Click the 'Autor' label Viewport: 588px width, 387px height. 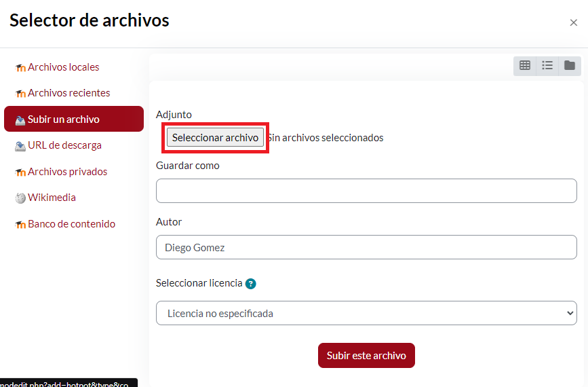pyautogui.click(x=169, y=222)
